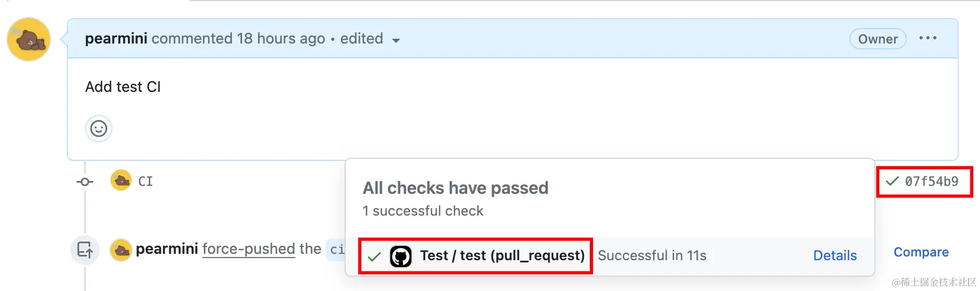This screenshot has width=980, height=291.
Task: Open the three-dots comment options menu
Action: [927, 38]
